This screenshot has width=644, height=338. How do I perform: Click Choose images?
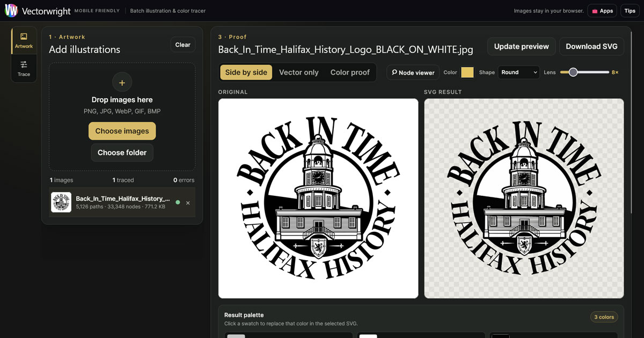click(122, 131)
